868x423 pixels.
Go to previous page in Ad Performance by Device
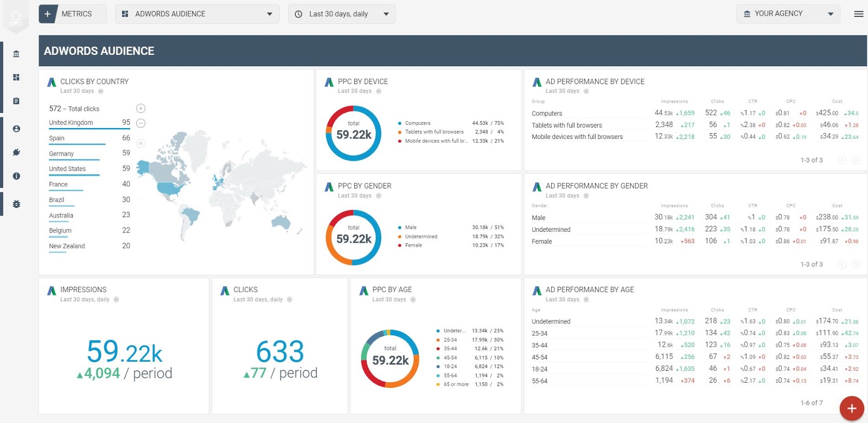(842, 160)
